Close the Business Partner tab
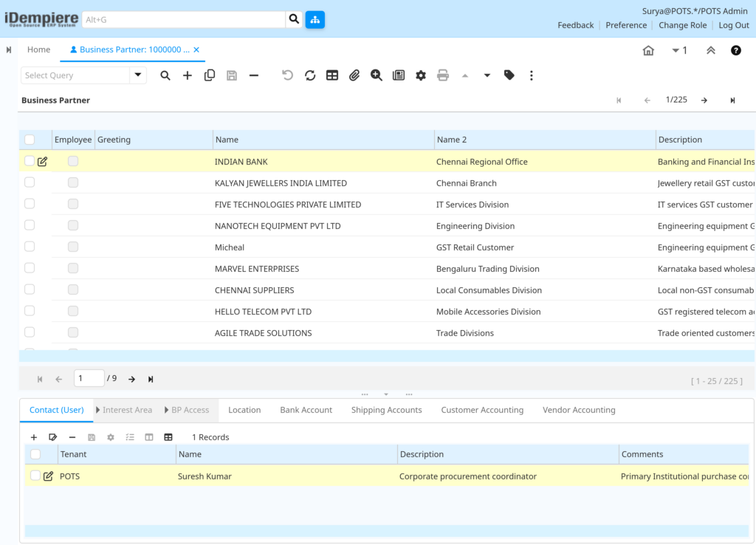Image resolution: width=756 pixels, height=545 pixels. 196,49
